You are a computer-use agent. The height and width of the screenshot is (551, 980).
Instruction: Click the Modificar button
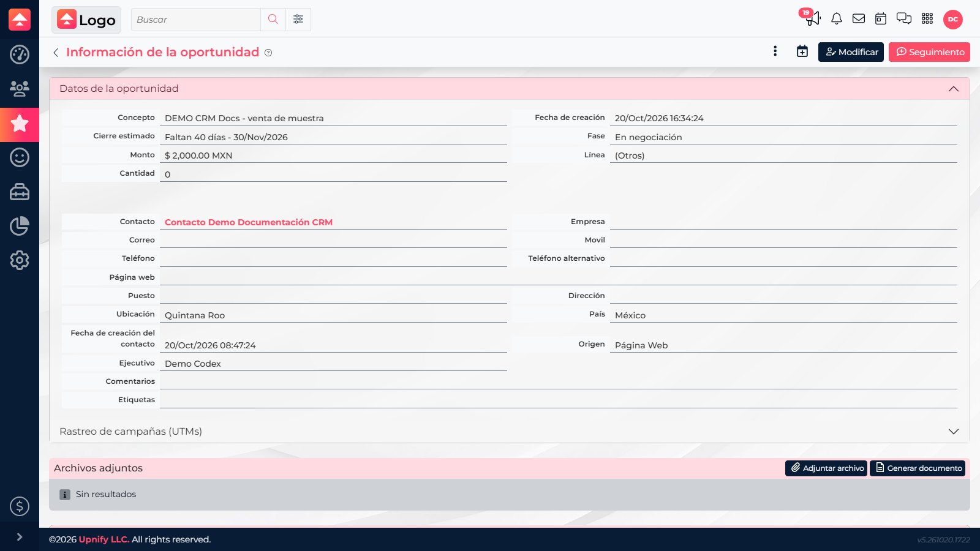pos(851,52)
